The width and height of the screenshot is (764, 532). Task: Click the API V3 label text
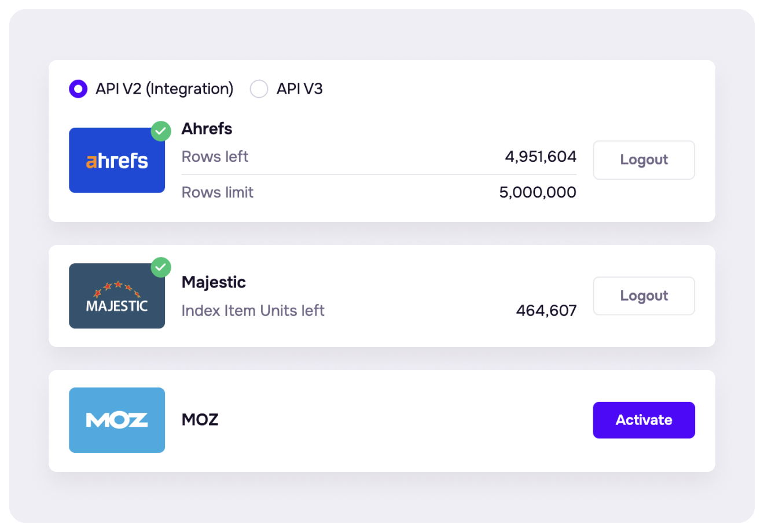click(x=299, y=89)
